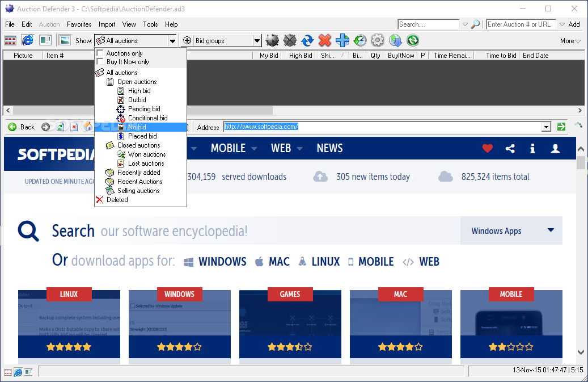Choose Won auctions filter
The width and height of the screenshot is (588, 382).
[x=147, y=154]
